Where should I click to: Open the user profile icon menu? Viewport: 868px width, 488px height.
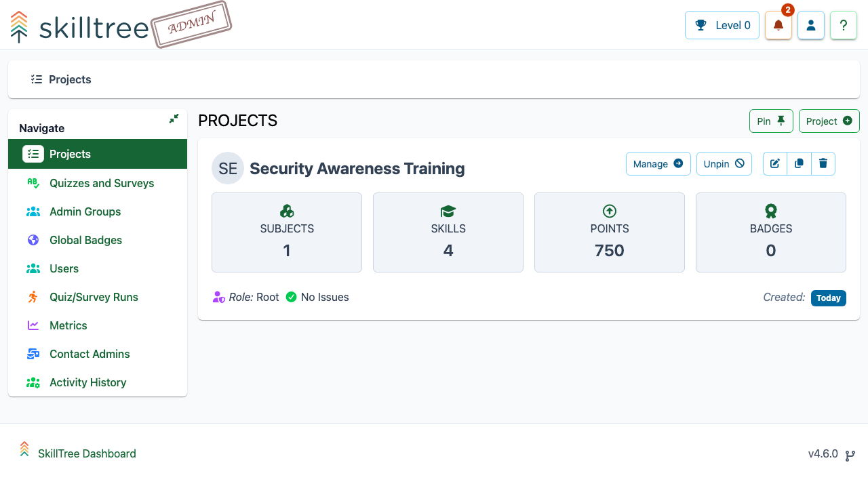tap(811, 25)
